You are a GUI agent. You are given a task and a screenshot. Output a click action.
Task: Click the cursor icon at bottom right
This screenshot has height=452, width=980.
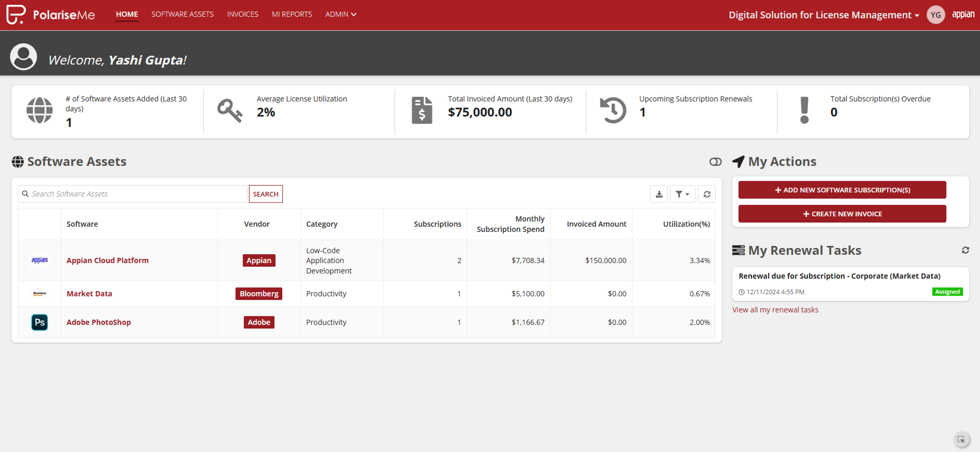(961, 439)
